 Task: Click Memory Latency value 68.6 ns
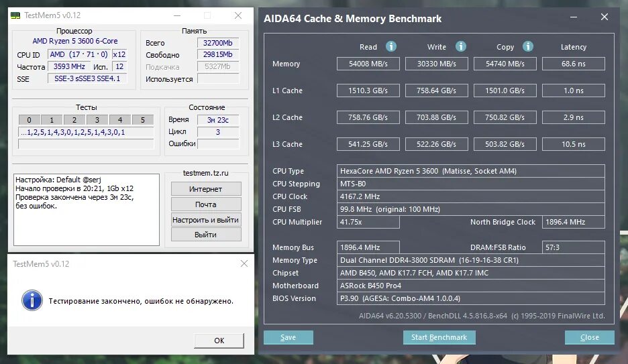pos(574,64)
